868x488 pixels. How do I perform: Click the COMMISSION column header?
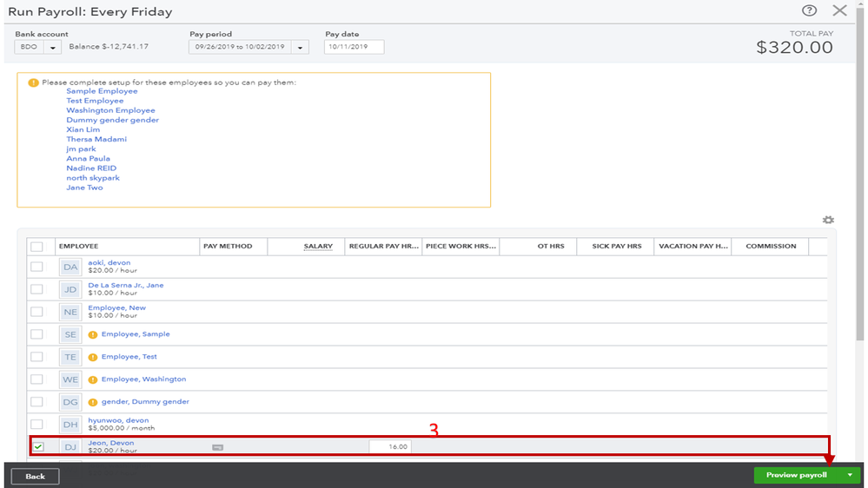coord(771,247)
